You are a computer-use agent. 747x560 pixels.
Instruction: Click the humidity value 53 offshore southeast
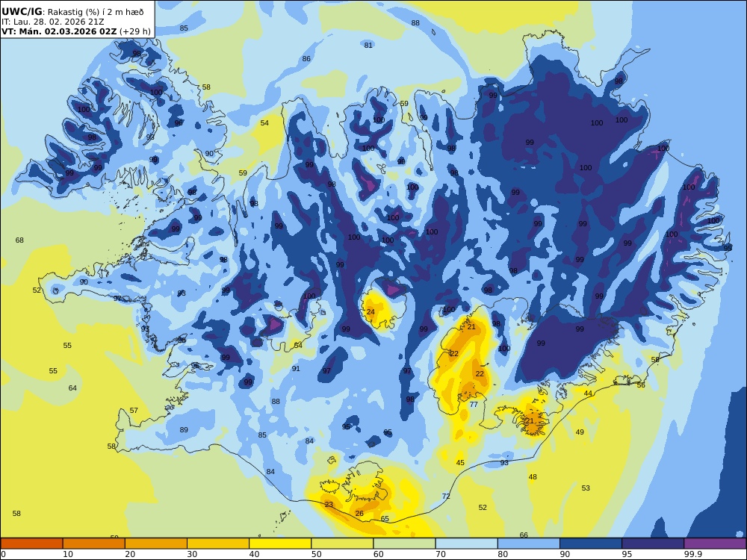pyautogui.click(x=586, y=488)
